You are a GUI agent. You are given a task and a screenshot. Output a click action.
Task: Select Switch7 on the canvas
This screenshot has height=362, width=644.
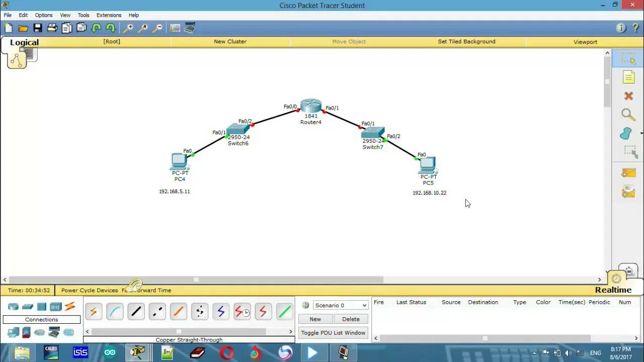pyautogui.click(x=373, y=133)
